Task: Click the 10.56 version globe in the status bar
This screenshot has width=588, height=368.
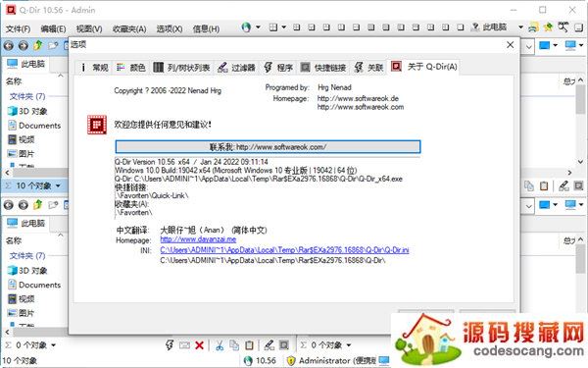Action: [260, 360]
